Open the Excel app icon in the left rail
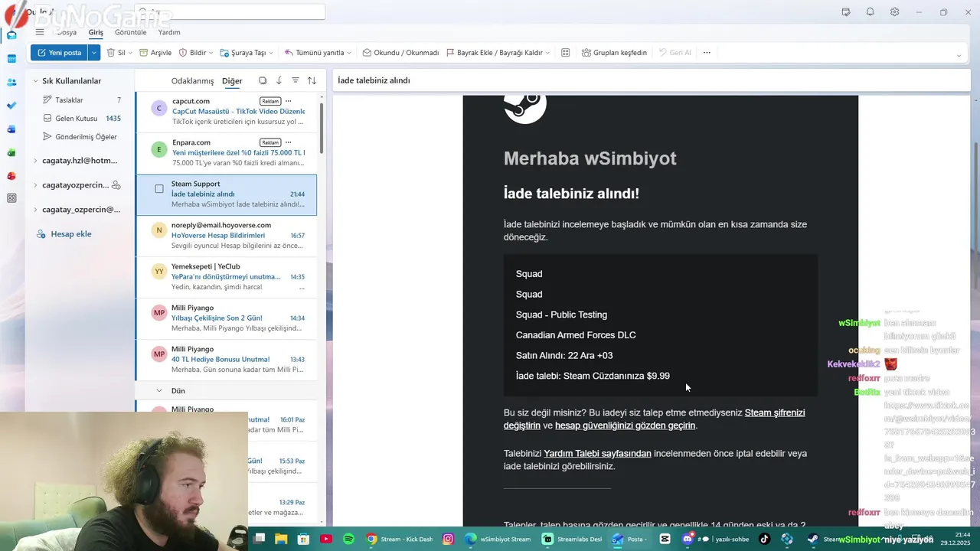This screenshot has width=980, height=551. 11,152
